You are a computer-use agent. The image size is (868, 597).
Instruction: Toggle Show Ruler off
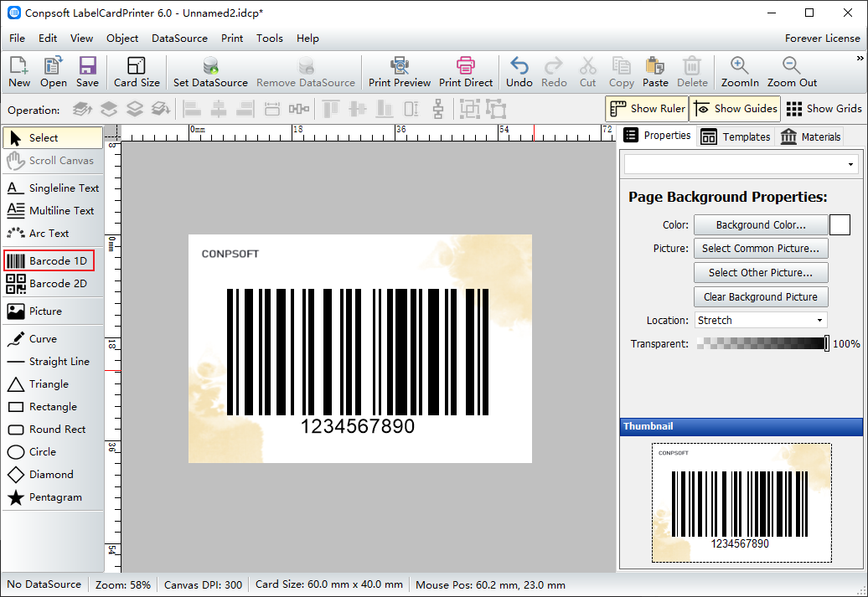coord(647,109)
